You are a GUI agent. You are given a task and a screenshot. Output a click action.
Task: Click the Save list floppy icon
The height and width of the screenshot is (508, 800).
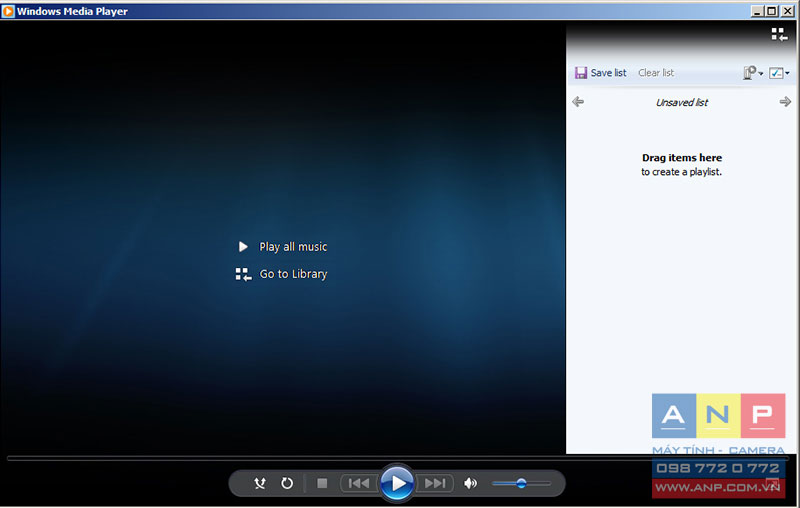tap(581, 73)
